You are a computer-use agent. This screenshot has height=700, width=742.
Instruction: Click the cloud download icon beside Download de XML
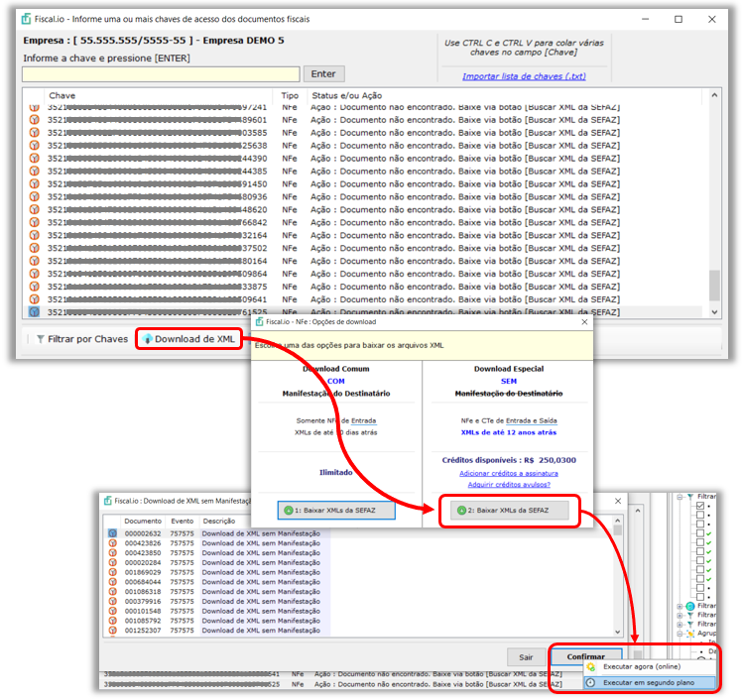tap(148, 339)
